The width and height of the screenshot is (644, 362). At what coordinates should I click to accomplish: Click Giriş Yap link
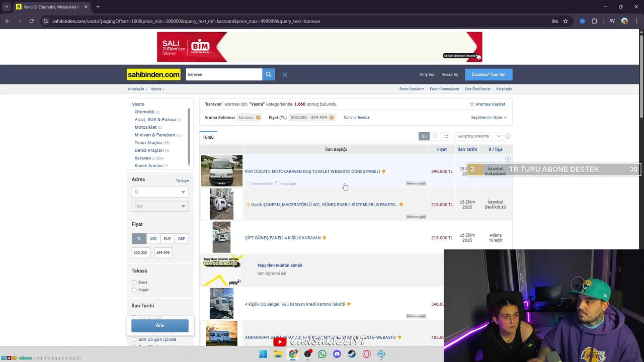427,74
